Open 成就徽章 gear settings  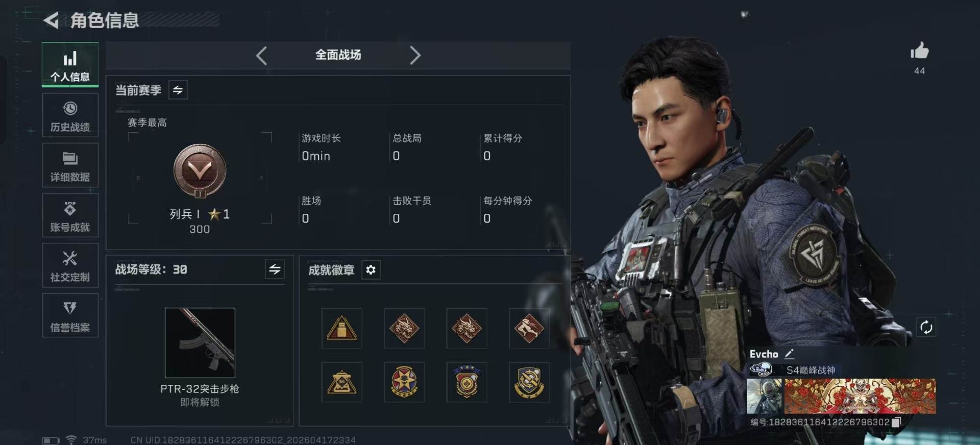tap(371, 269)
